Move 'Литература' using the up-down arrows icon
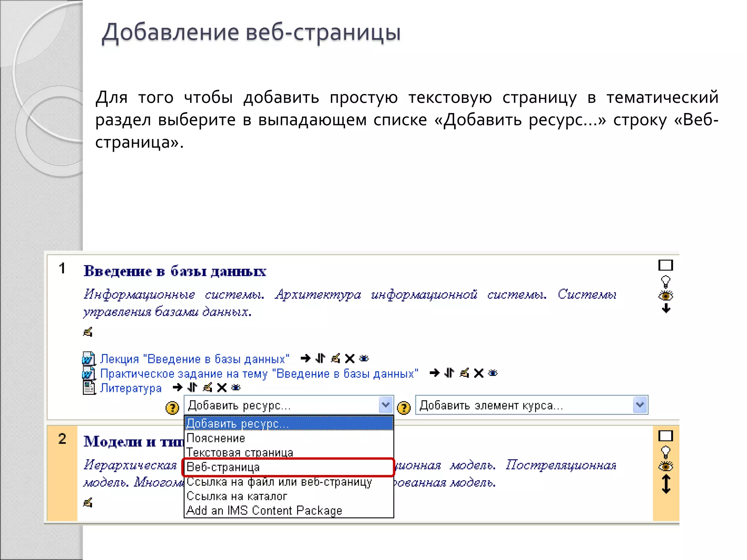Image resolution: width=747 pixels, height=560 pixels. pyautogui.click(x=192, y=388)
